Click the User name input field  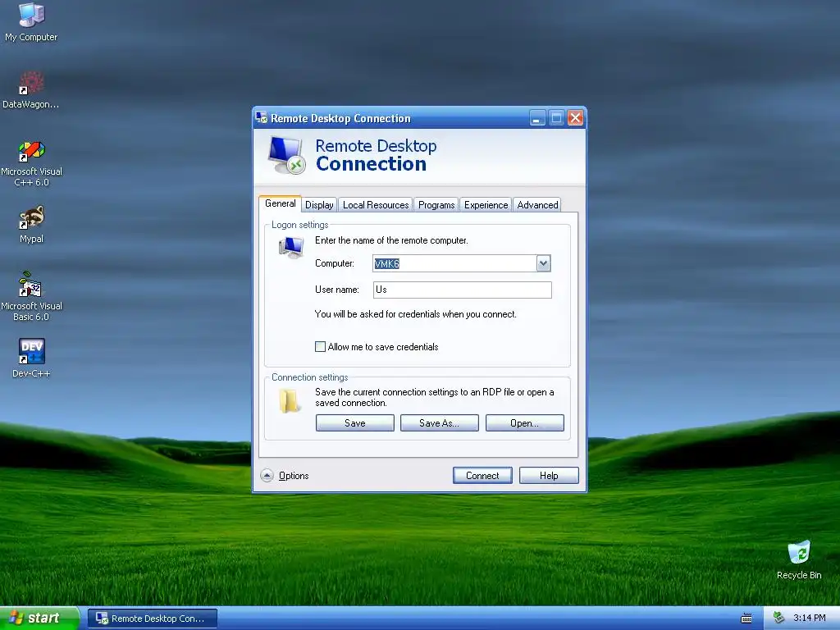pyautogui.click(x=463, y=290)
